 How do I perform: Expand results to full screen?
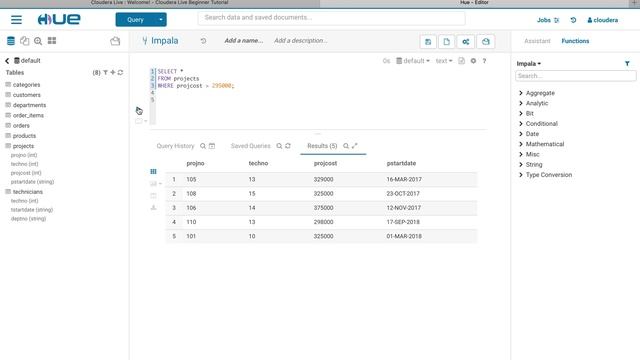point(354,146)
